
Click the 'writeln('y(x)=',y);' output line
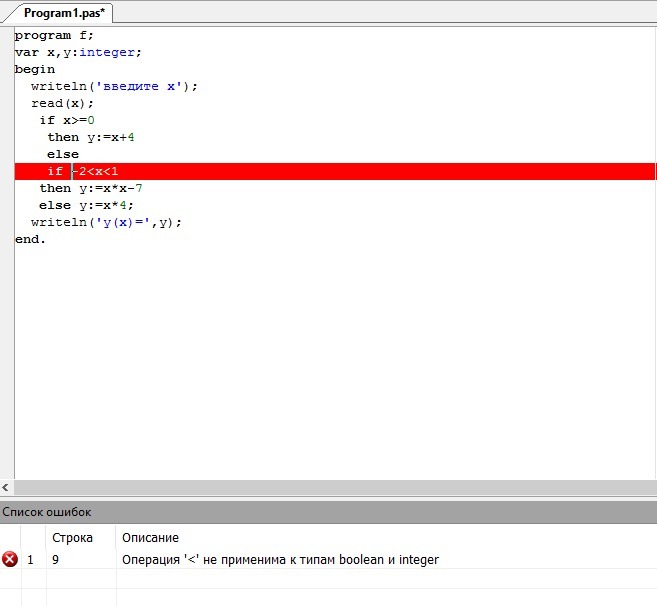pos(106,222)
